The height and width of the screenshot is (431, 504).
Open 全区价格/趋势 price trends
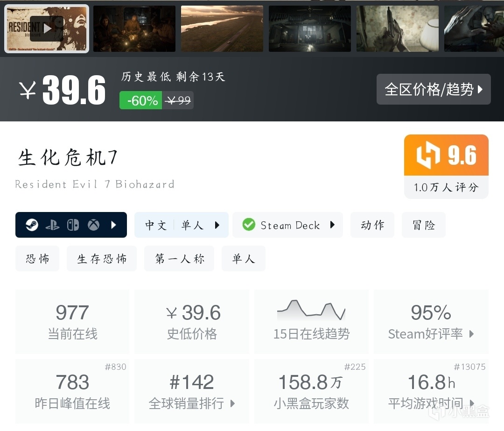(434, 89)
